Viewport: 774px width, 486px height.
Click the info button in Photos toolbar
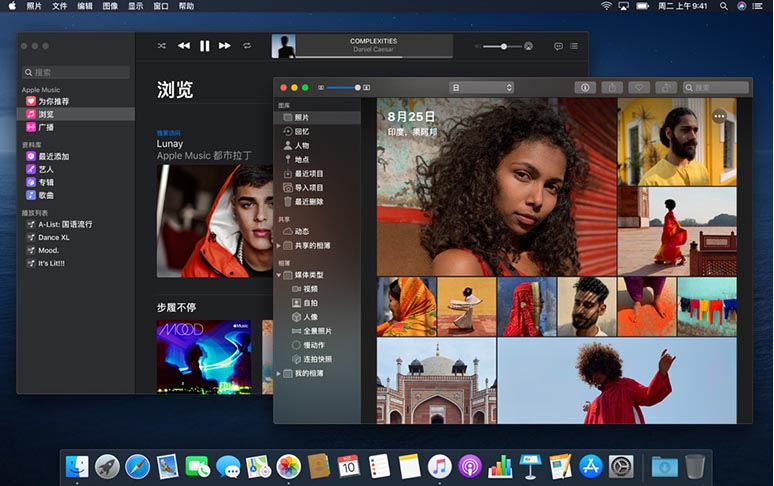pyautogui.click(x=585, y=88)
